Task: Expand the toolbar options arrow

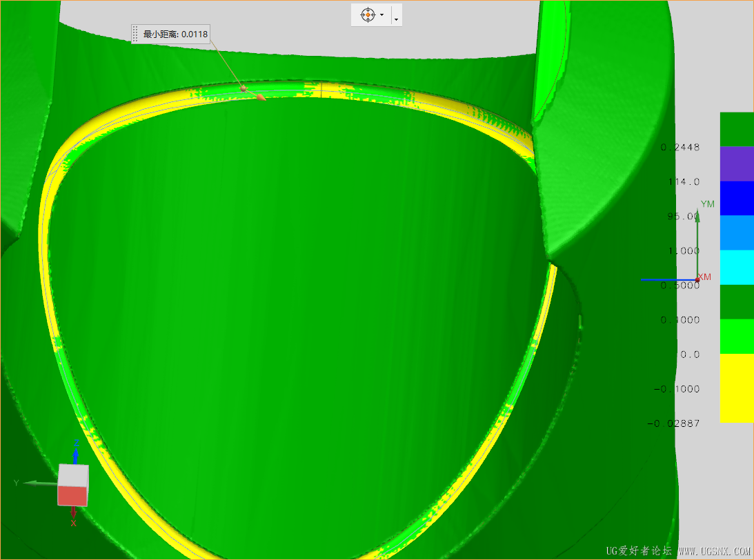Action: click(x=396, y=19)
